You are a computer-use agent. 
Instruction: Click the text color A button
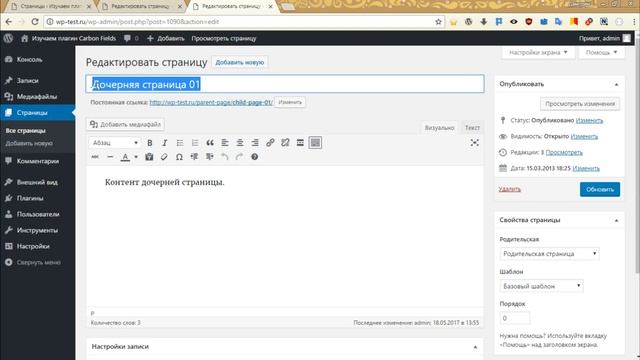point(125,157)
